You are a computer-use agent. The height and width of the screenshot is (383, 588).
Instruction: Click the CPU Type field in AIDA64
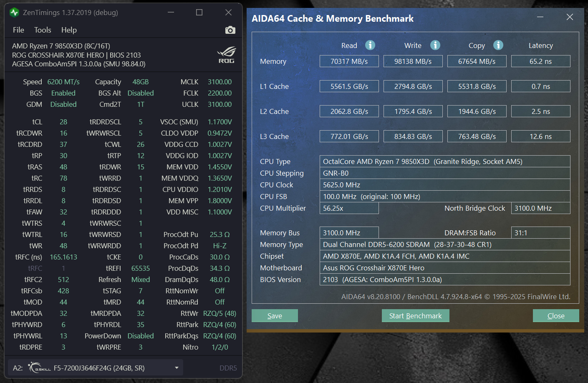click(445, 161)
